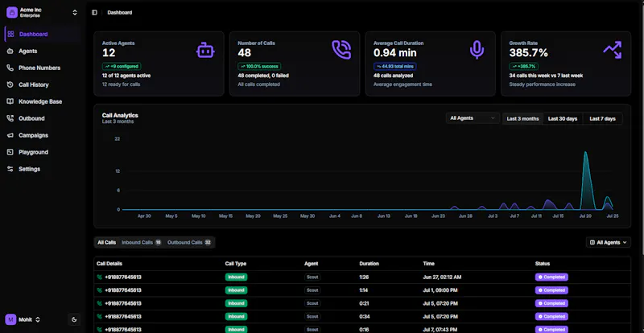Click the inbound call icon in the Jun 27 row

click(x=99, y=277)
